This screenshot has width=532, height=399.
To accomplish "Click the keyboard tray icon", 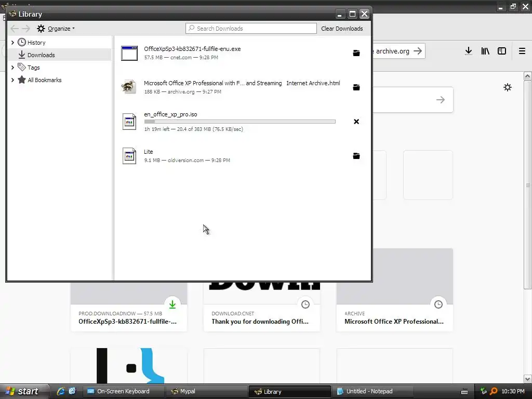I will point(464,392).
